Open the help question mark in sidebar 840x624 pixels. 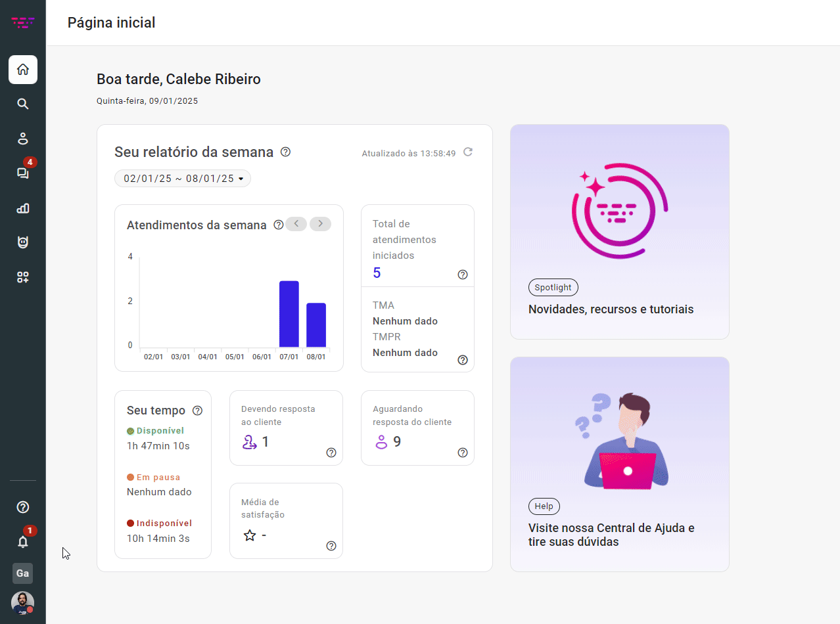(x=23, y=507)
